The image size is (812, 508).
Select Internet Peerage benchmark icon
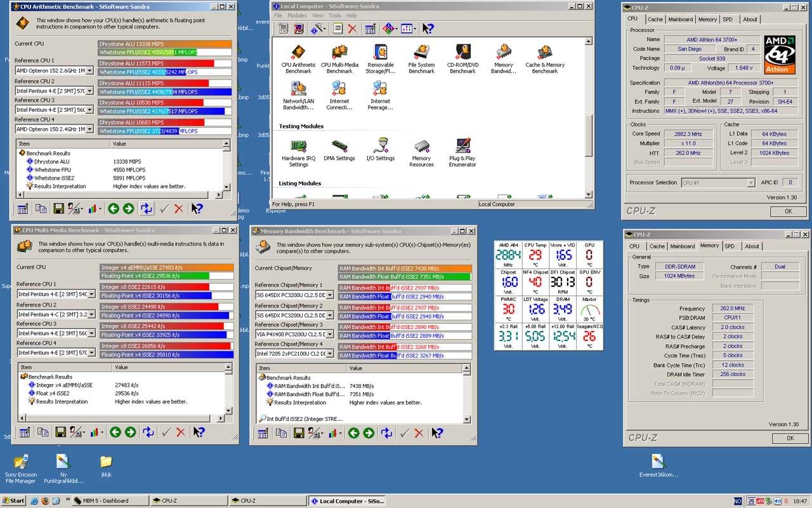pyautogui.click(x=380, y=95)
